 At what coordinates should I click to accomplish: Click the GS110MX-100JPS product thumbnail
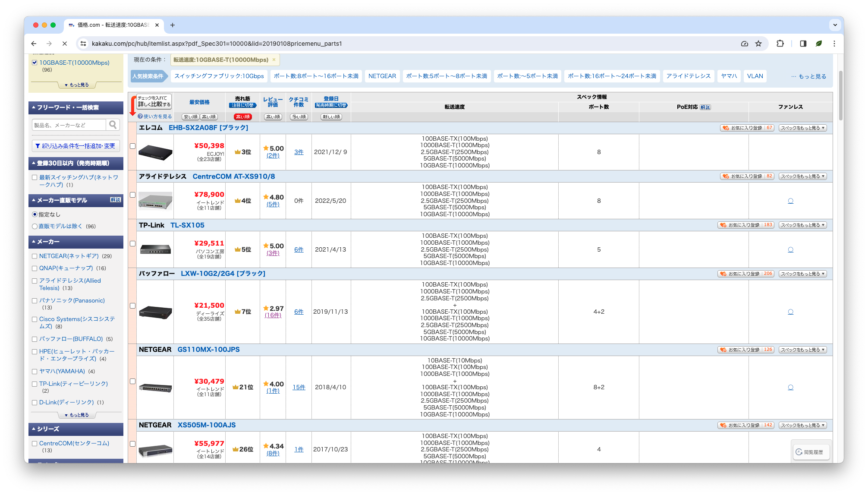[155, 387]
